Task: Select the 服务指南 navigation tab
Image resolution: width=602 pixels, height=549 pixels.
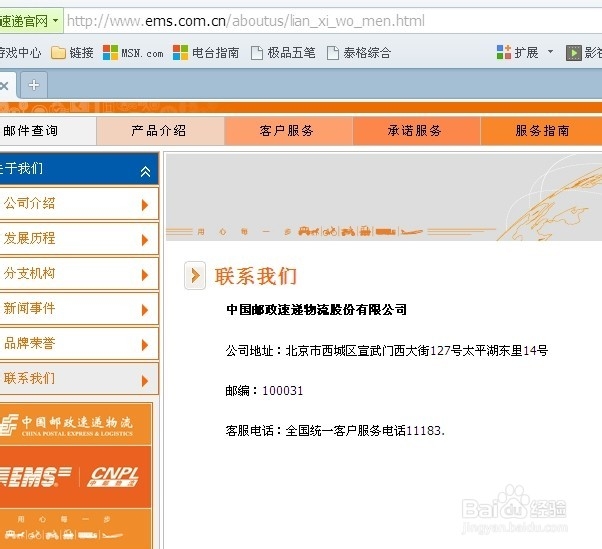Action: tap(541, 131)
